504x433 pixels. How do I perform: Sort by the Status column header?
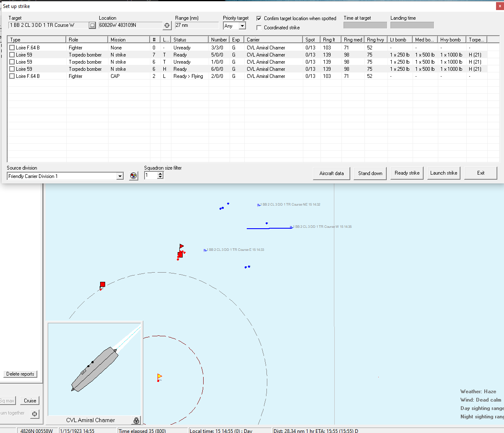(190, 40)
